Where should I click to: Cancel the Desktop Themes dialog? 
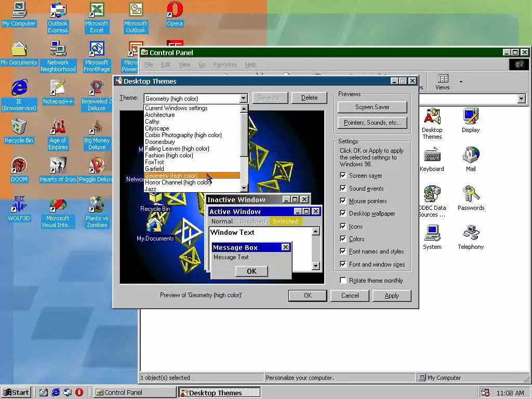[x=350, y=296]
